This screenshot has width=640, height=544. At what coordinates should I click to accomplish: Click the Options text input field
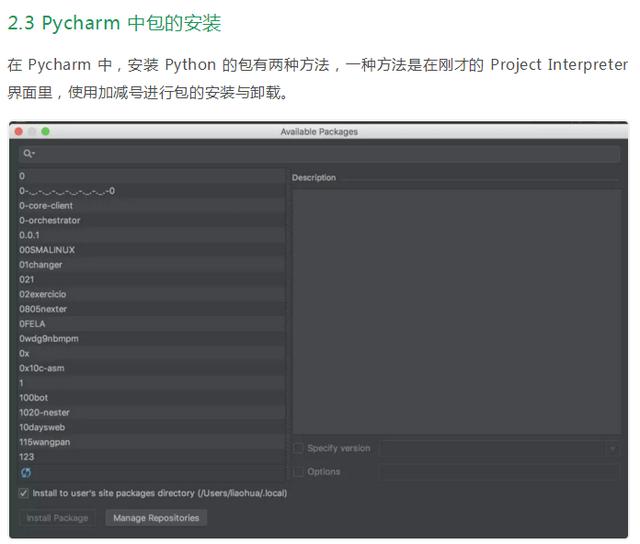pos(500,472)
